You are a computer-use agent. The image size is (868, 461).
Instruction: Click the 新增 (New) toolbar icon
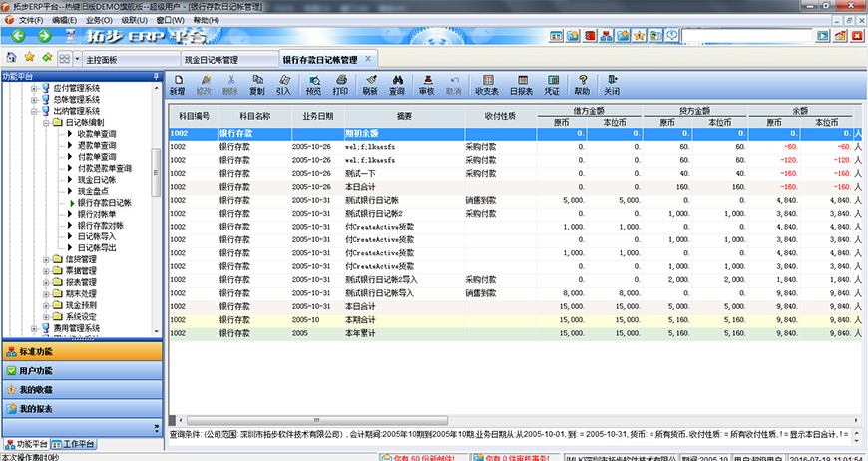(x=177, y=84)
